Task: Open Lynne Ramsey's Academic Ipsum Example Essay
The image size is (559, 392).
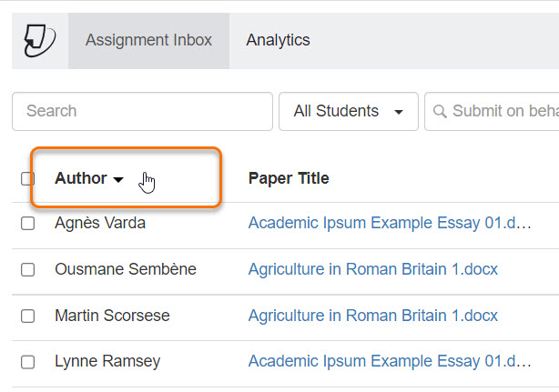Action: click(389, 362)
